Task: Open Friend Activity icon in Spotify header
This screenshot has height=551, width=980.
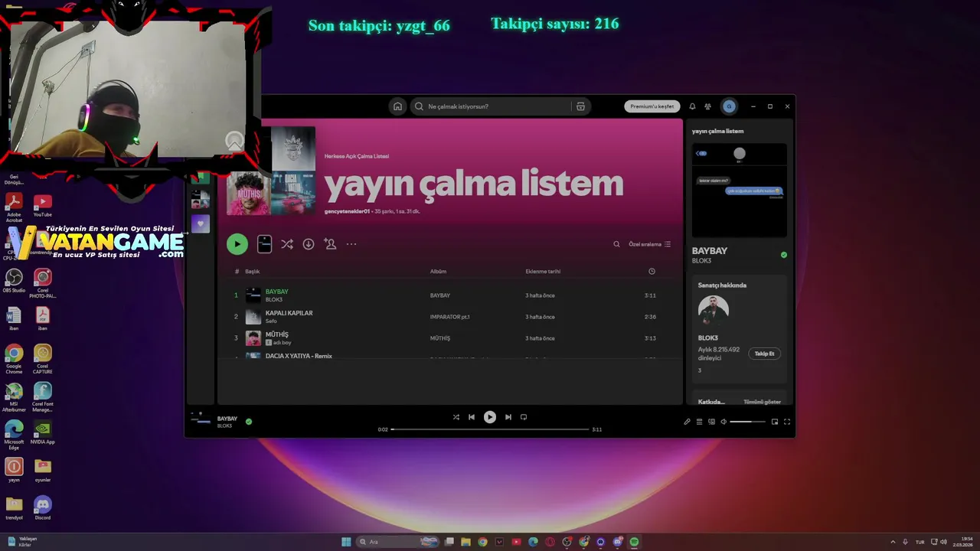Action: 707,106
